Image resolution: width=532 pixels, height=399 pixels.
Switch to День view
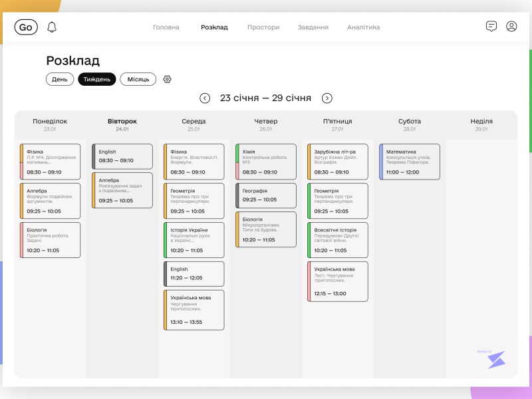[60, 78]
